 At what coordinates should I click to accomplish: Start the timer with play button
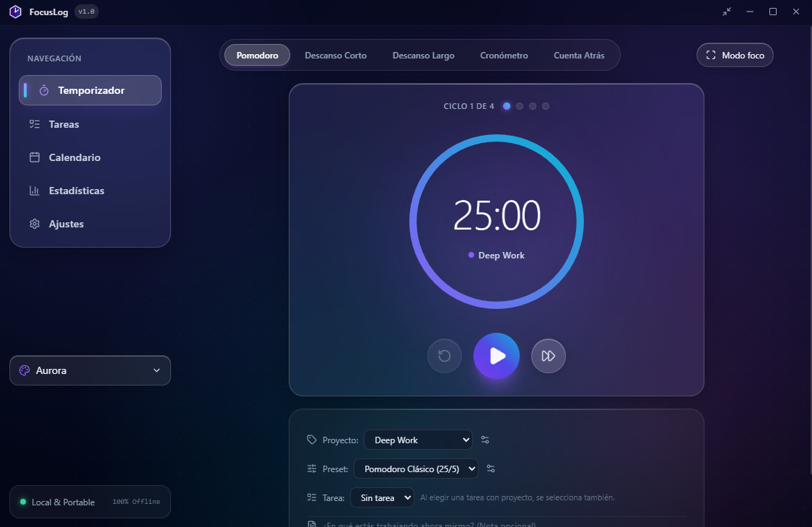pos(497,356)
